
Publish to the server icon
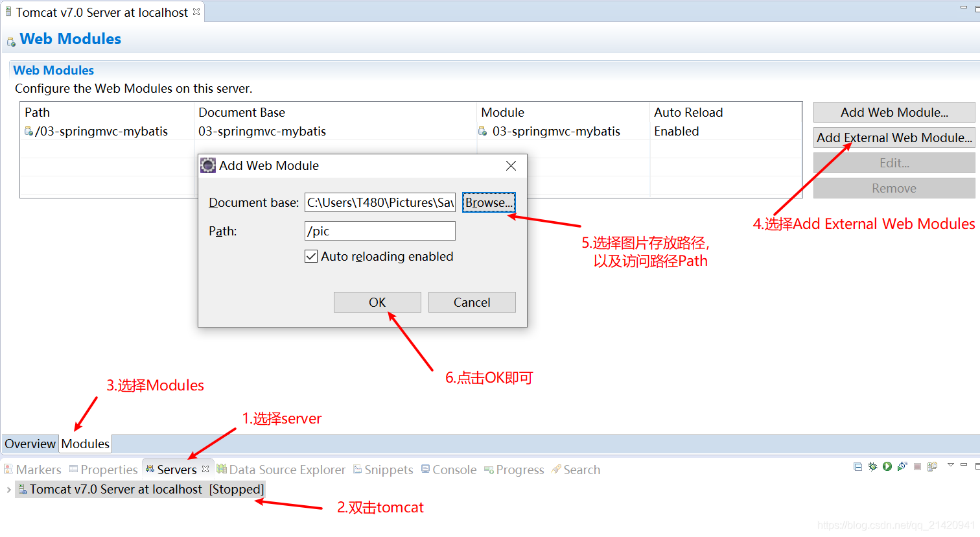coord(933,466)
